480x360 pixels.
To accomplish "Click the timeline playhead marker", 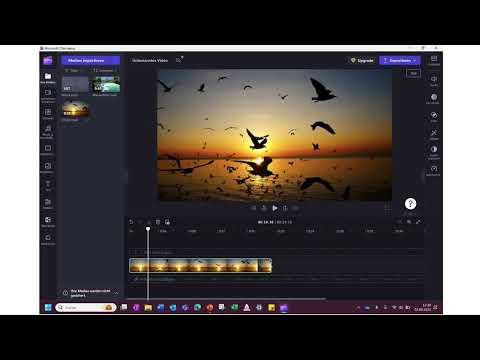I will (x=148, y=229).
